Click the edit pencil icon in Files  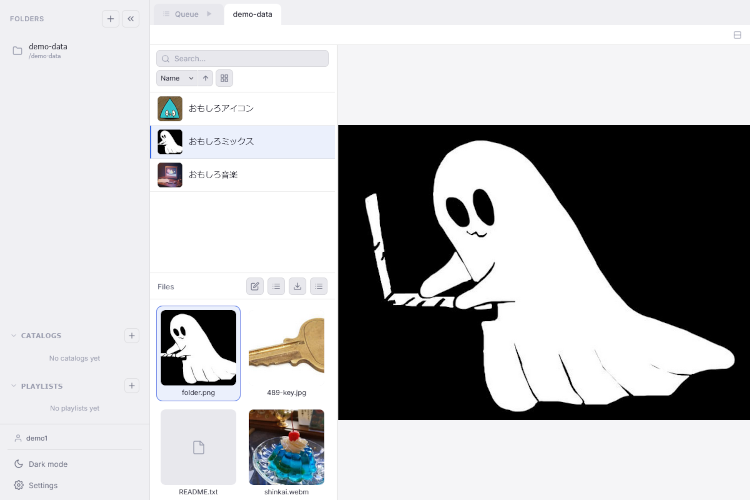(255, 286)
